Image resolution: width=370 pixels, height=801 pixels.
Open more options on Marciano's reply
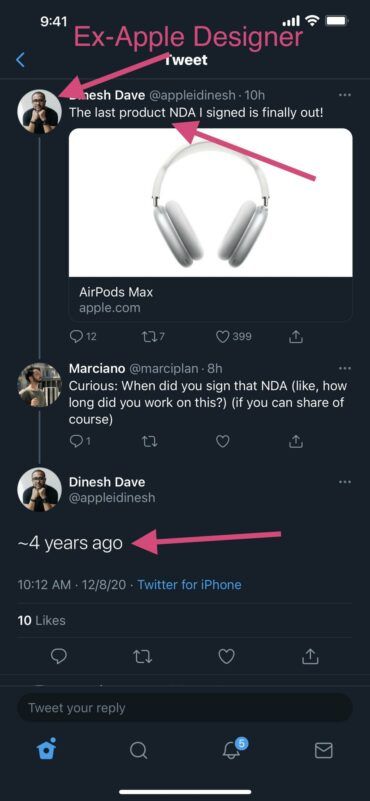[345, 368]
